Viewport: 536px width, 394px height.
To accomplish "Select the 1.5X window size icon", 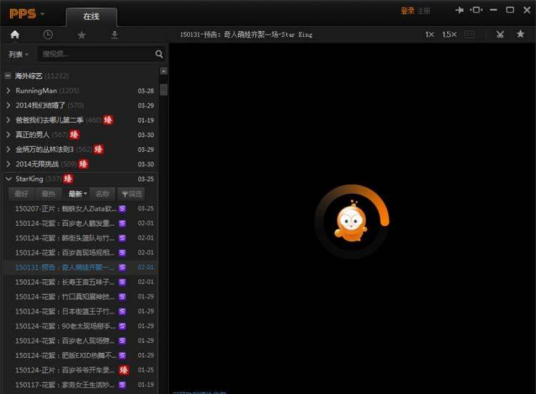I will coord(449,35).
